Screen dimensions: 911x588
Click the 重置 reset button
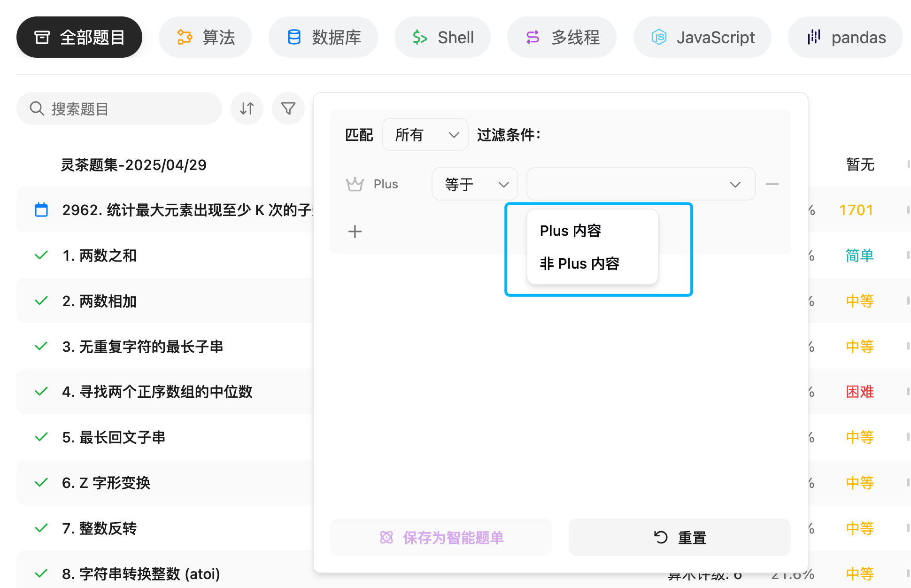679,537
